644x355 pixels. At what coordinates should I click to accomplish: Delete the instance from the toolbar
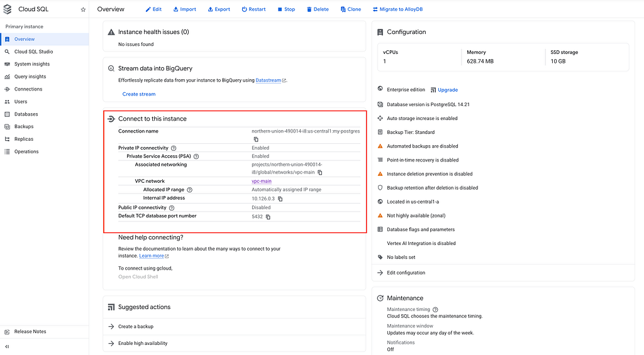tap(318, 9)
